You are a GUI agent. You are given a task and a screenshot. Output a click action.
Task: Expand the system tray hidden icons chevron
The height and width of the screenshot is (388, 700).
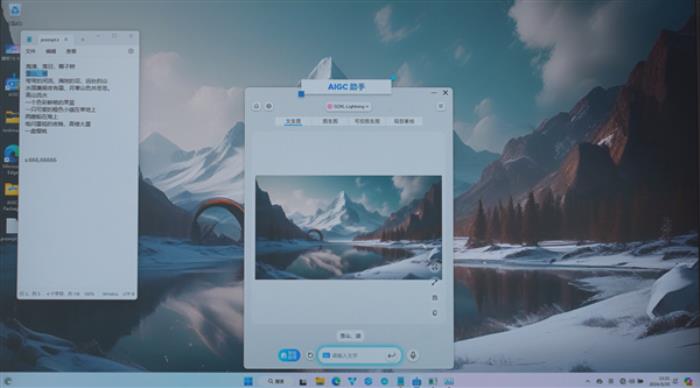[588, 381]
